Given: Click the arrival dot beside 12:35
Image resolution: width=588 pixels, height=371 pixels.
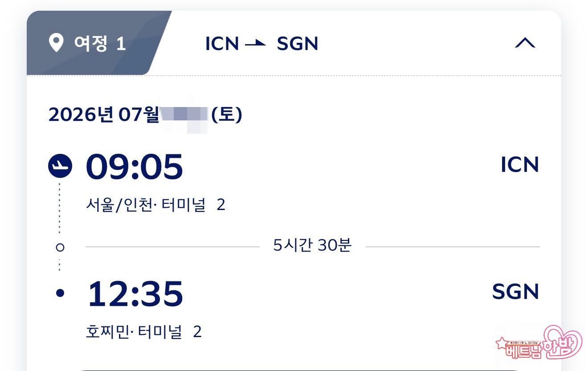Looking at the screenshot, I should (x=60, y=293).
